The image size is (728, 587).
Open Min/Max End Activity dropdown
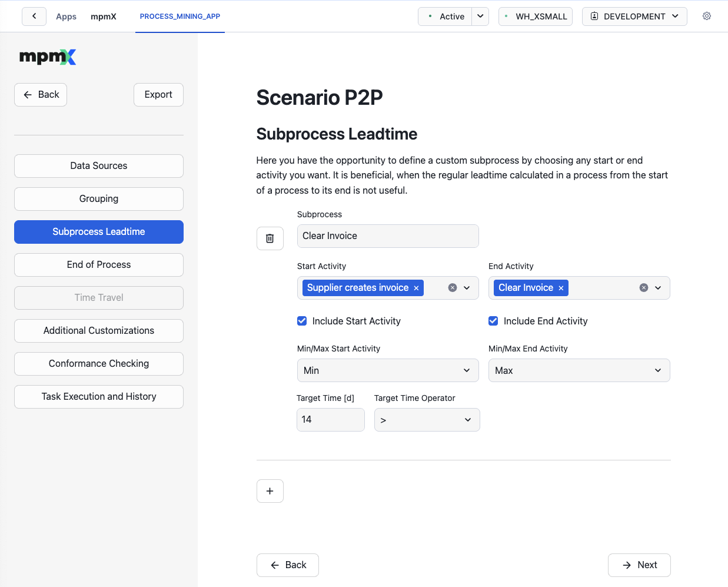point(579,370)
